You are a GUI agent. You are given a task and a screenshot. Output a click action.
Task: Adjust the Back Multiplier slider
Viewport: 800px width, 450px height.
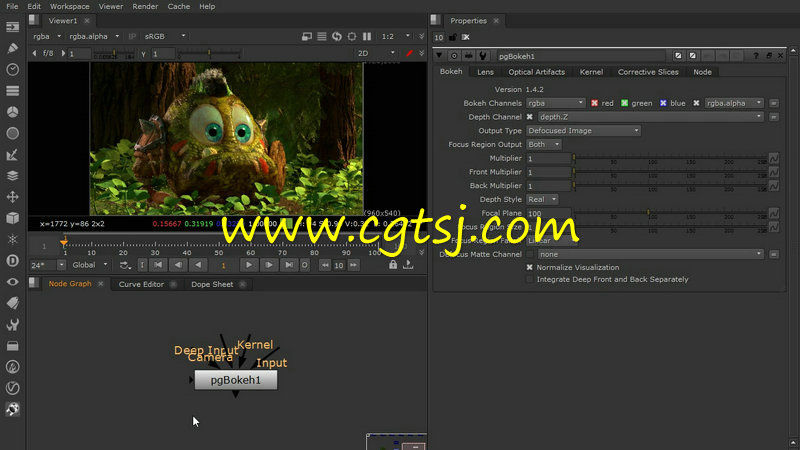[x=669, y=186]
